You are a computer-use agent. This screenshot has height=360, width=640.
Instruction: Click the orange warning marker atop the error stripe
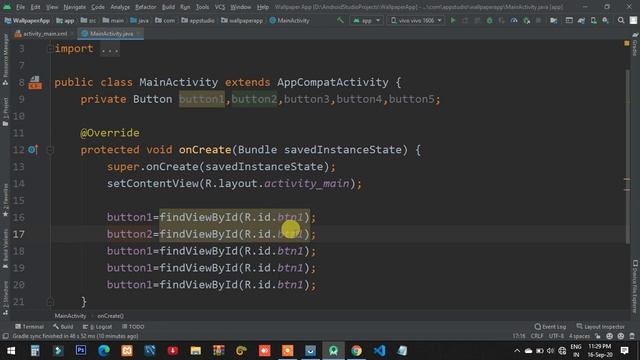pos(627,43)
